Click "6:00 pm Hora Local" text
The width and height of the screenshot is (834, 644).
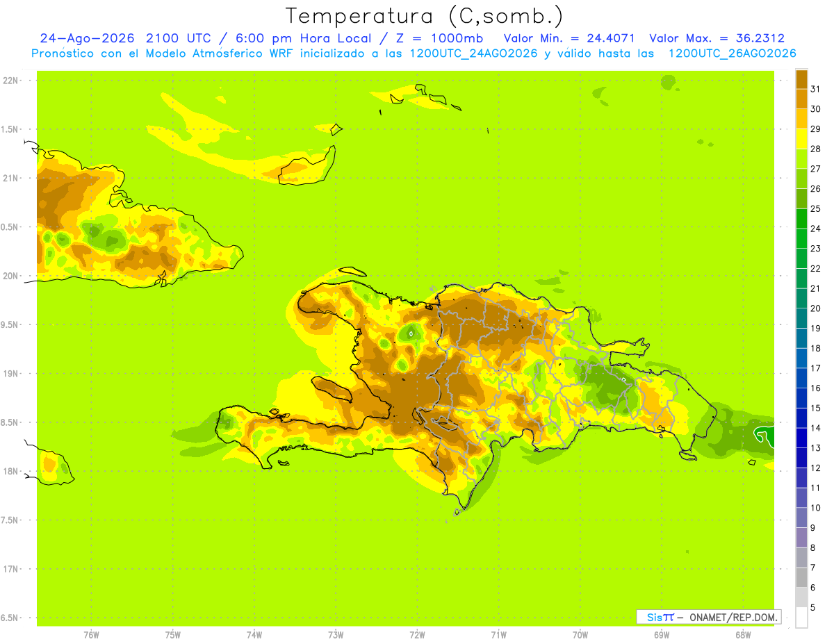pos(304,38)
